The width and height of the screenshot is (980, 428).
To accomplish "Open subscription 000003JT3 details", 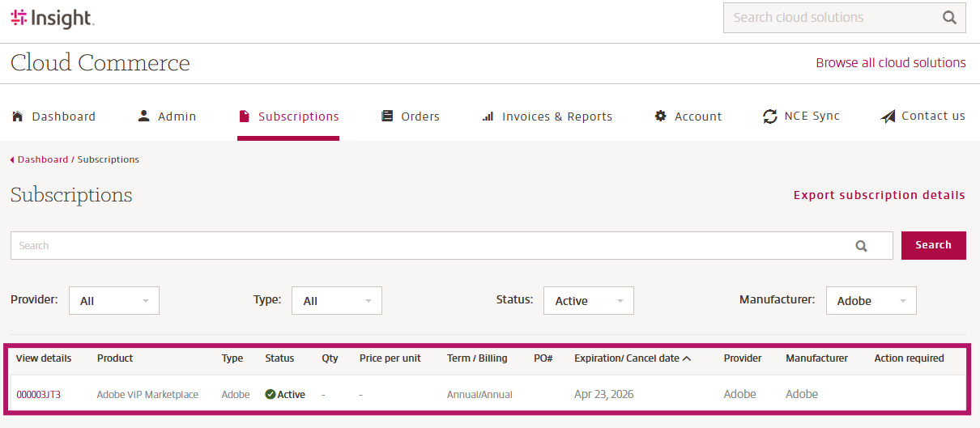I will click(38, 395).
